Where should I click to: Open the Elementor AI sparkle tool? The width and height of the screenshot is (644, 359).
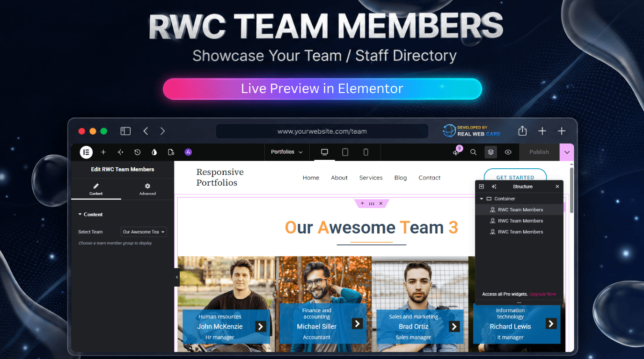(x=120, y=152)
